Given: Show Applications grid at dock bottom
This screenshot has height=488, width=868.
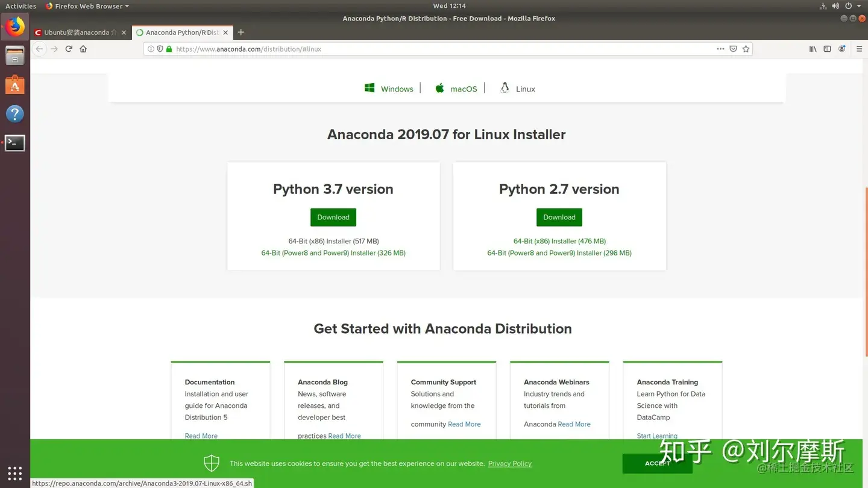Looking at the screenshot, I should (15, 473).
